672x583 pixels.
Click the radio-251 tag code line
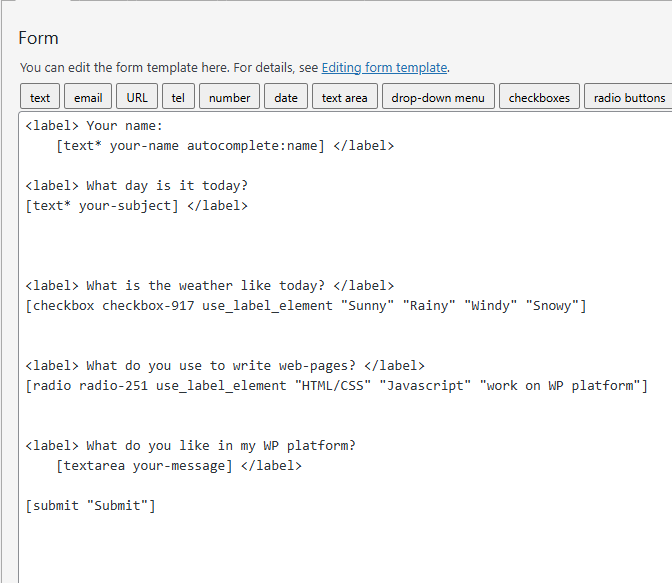coord(336,386)
